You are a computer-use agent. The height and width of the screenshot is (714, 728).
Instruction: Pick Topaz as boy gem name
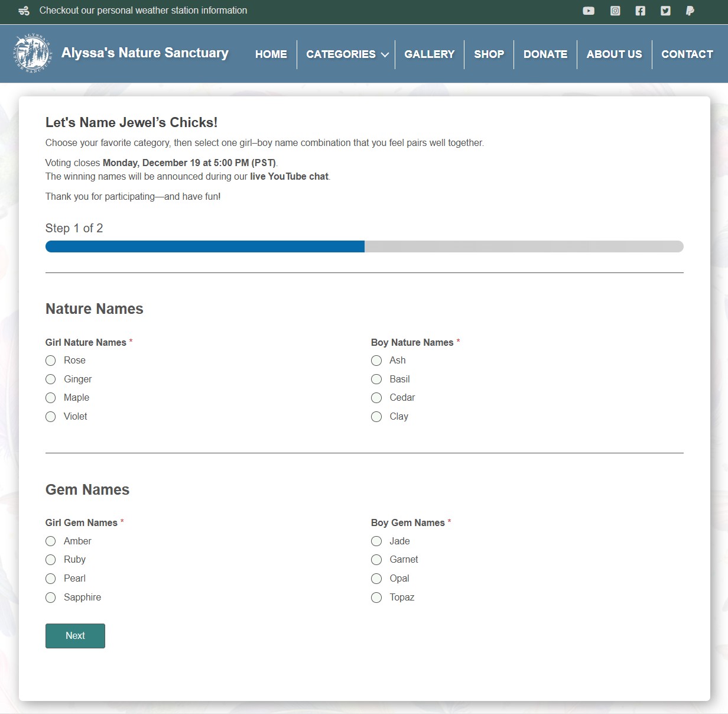376,598
